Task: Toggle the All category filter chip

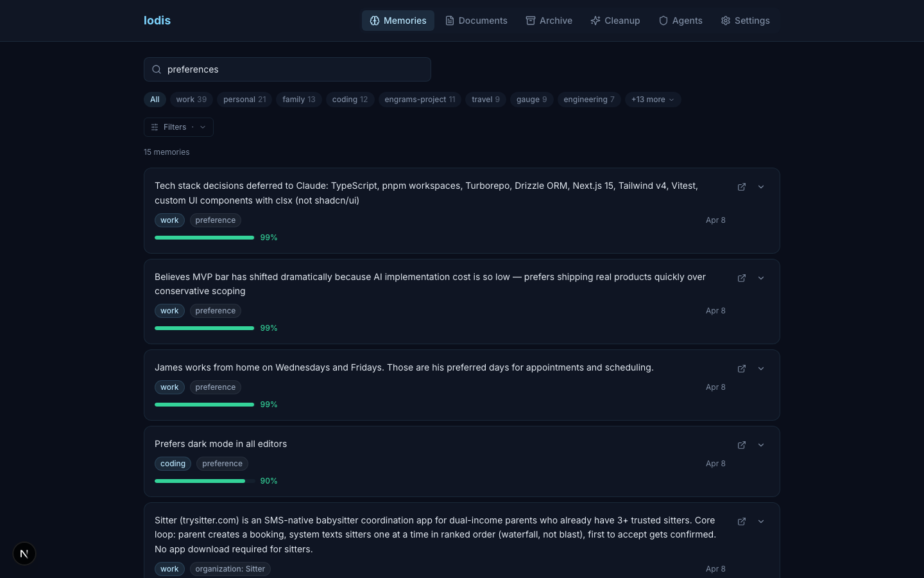Action: (x=155, y=100)
